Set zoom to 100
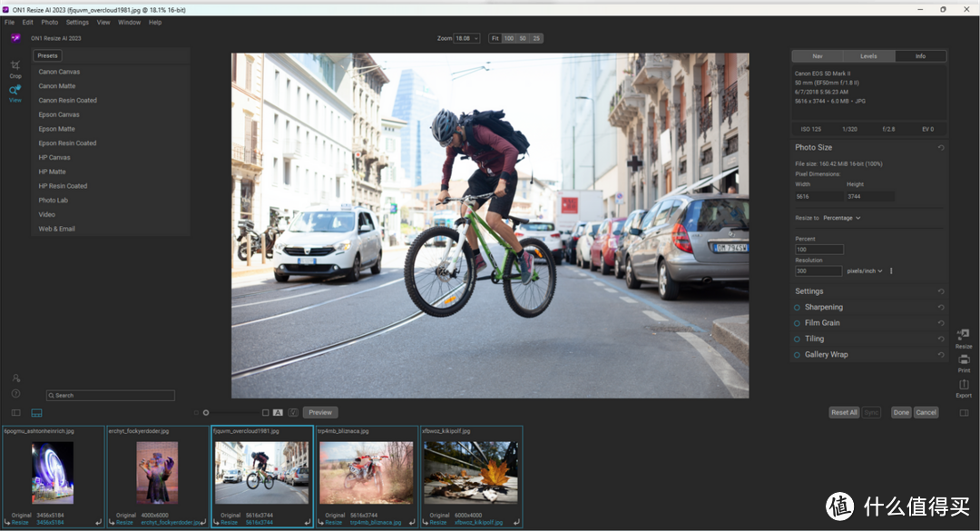 click(509, 38)
